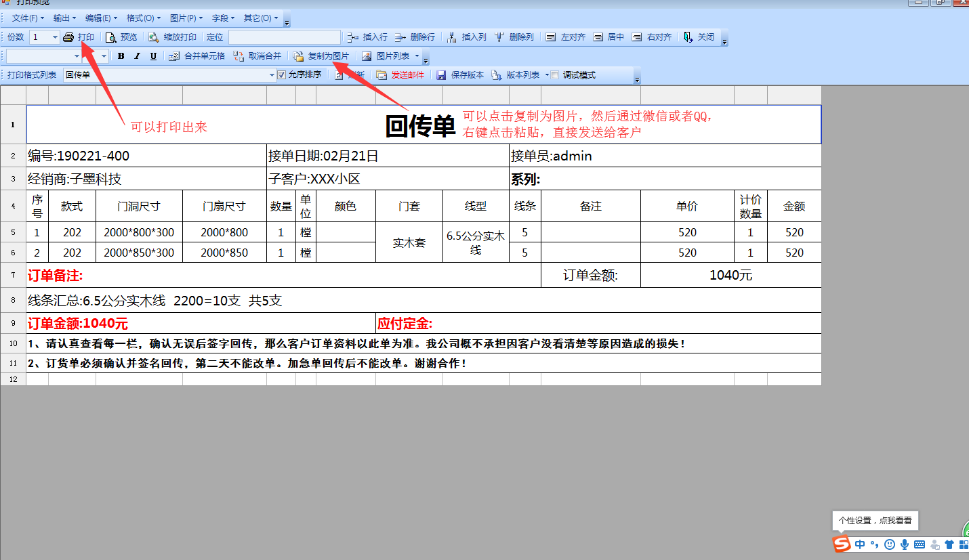Click the 保存版本 floppy disk icon
This screenshot has height=560, width=969.
pyautogui.click(x=441, y=75)
